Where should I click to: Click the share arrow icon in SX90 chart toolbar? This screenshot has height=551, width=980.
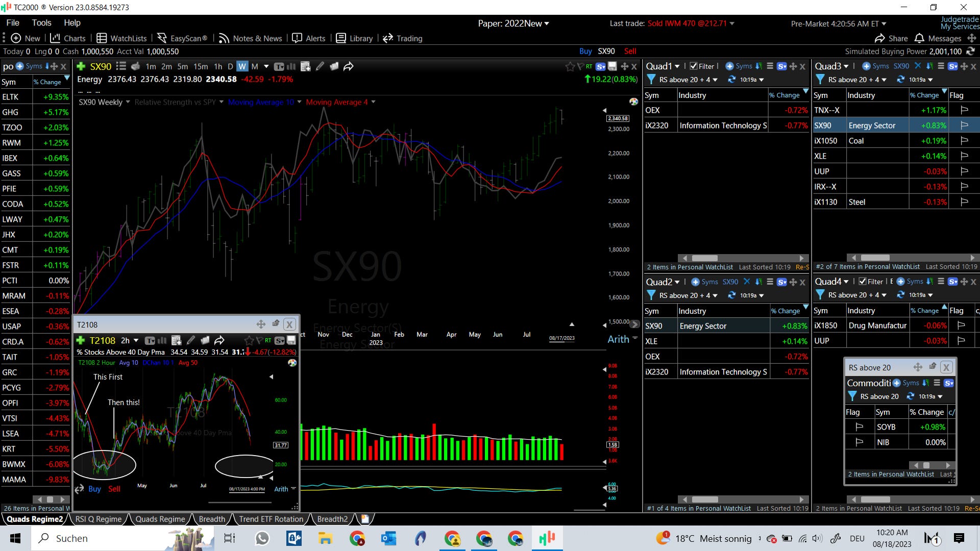(x=349, y=66)
